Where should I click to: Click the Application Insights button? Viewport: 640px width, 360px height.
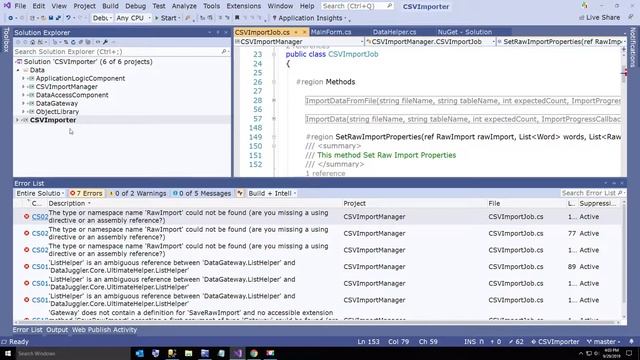309,18
